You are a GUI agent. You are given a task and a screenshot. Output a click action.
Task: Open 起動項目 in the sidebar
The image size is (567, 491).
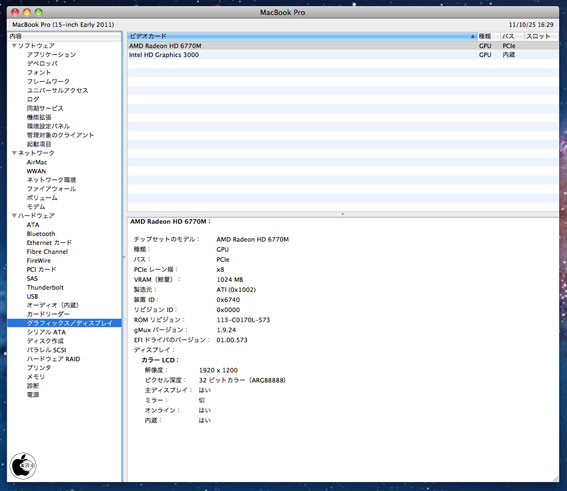click(39, 144)
